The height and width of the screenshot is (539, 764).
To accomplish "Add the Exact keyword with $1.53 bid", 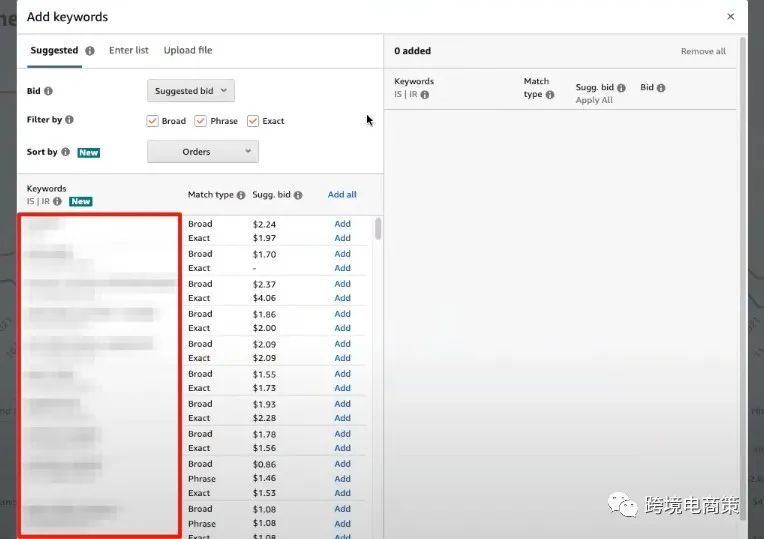I will coord(343,493).
